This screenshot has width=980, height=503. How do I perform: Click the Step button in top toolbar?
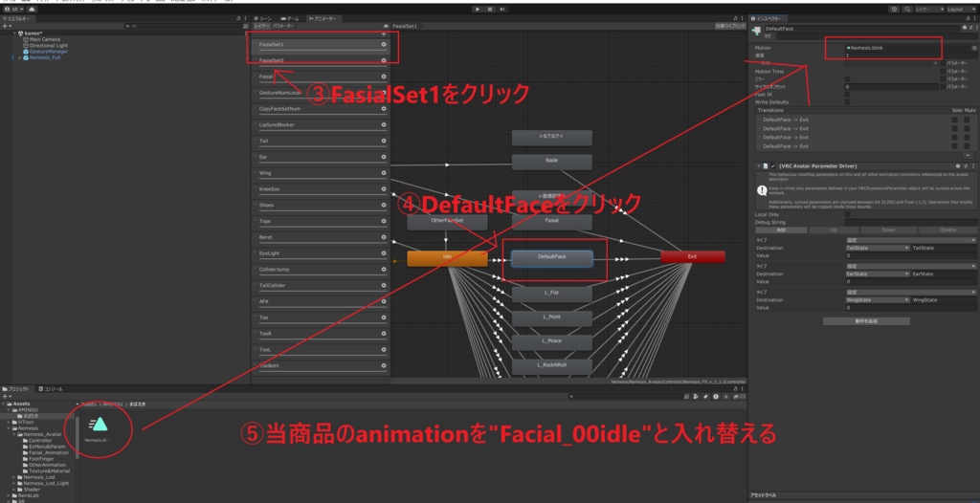(502, 10)
